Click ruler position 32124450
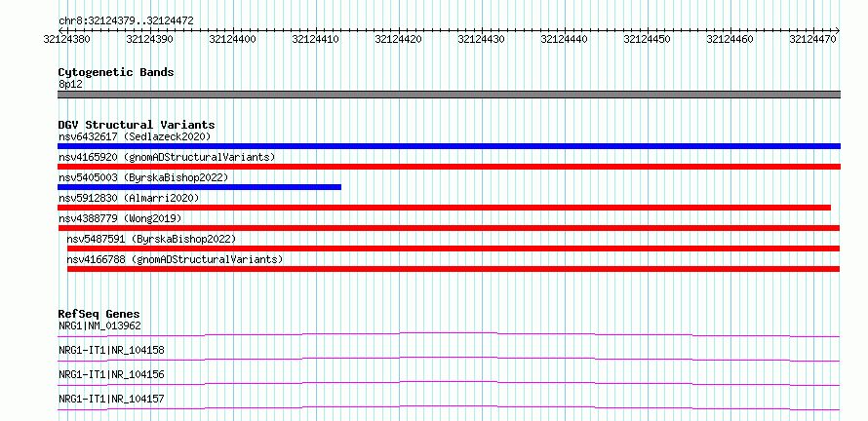The width and height of the screenshot is (868, 421). click(648, 39)
